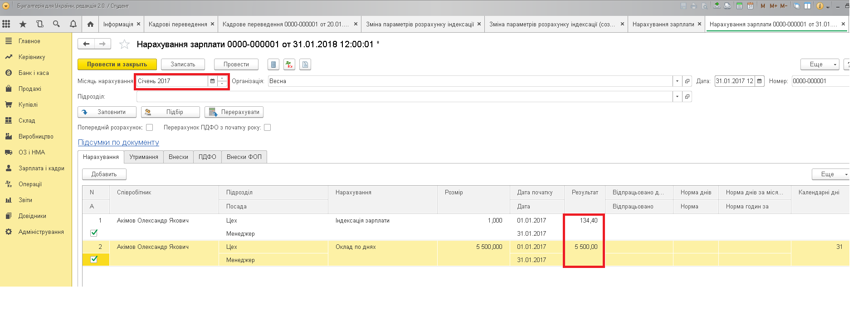Show Дт/Кт postings icon
This screenshot has width=868, height=327.
289,64
